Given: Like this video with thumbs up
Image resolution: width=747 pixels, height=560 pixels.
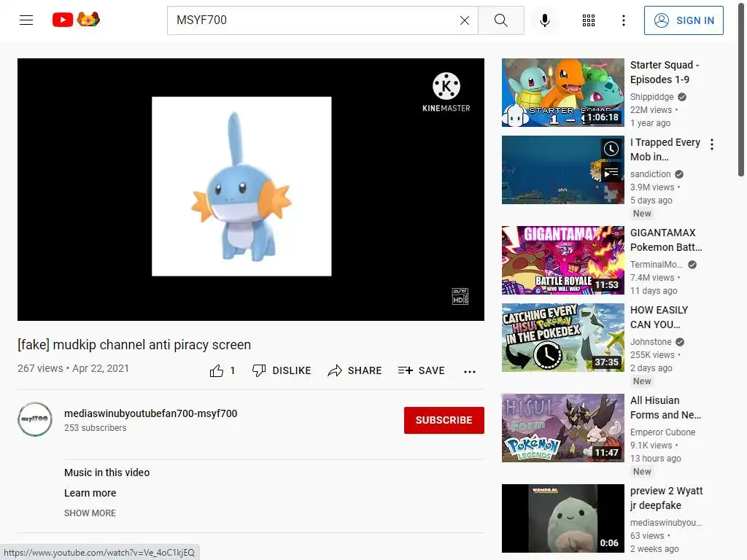Looking at the screenshot, I should click(x=222, y=370).
